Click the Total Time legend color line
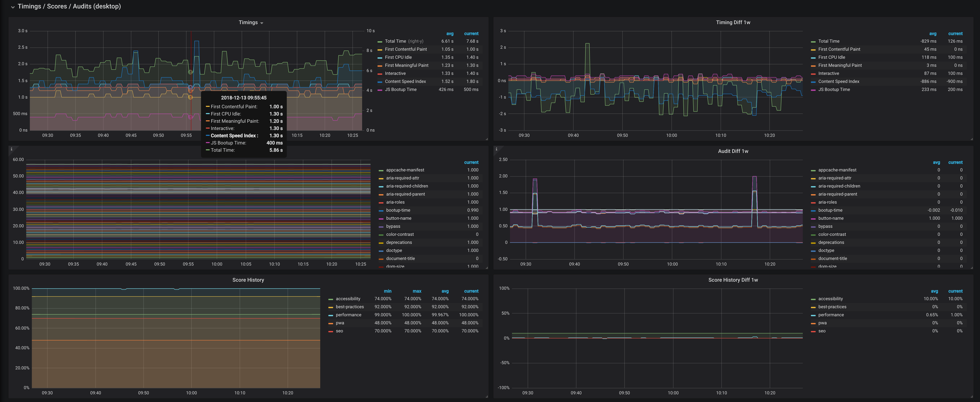 pos(380,41)
